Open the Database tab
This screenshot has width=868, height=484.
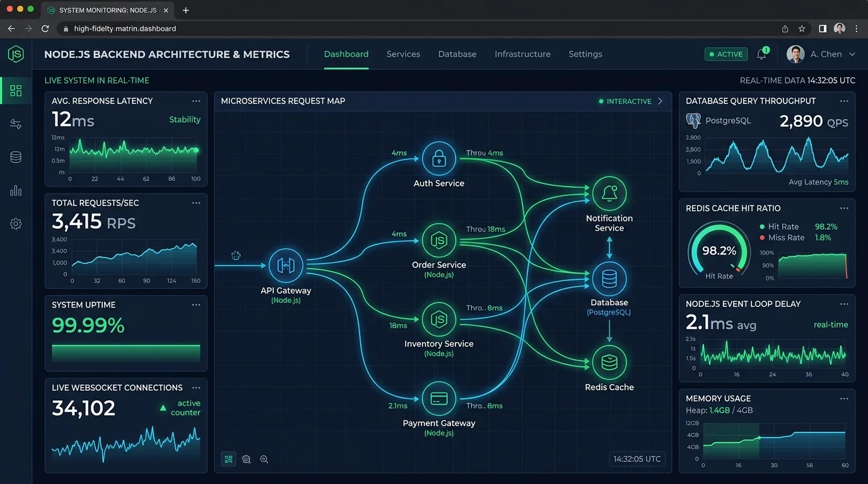[x=457, y=54]
